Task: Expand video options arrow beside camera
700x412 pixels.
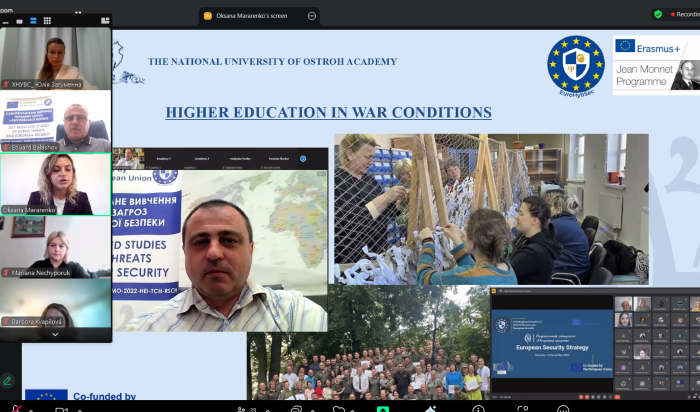Action: (x=79, y=408)
